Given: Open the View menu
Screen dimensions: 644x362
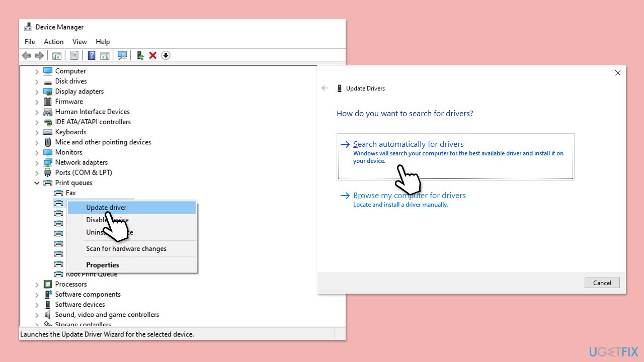Looking at the screenshot, I should coord(79,42).
